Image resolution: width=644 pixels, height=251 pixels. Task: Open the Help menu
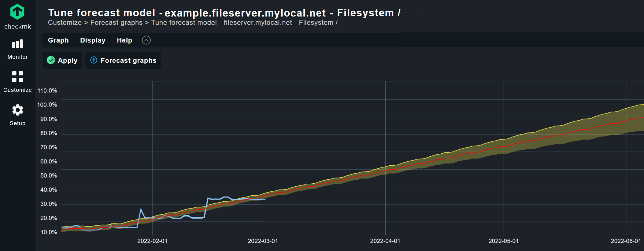(x=124, y=40)
